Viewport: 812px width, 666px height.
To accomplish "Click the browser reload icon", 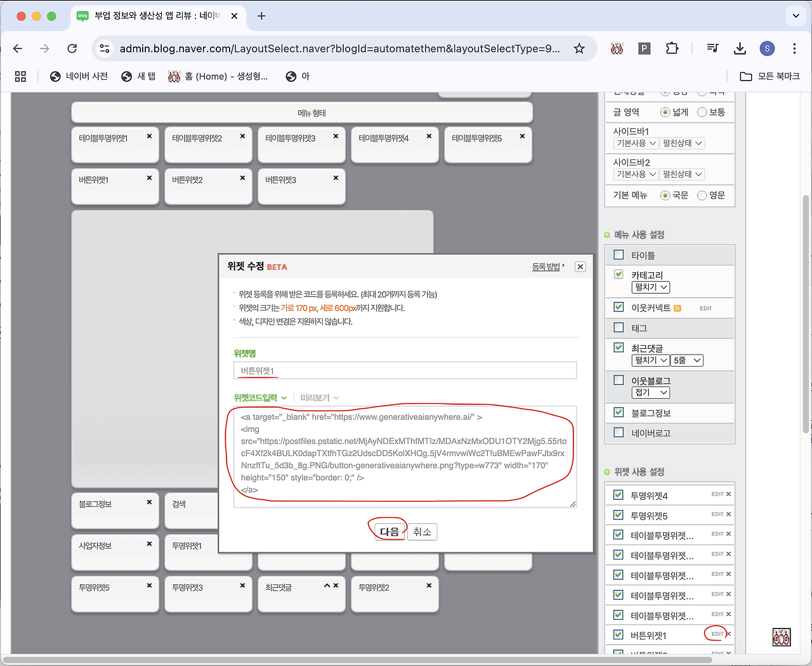I will click(x=72, y=49).
